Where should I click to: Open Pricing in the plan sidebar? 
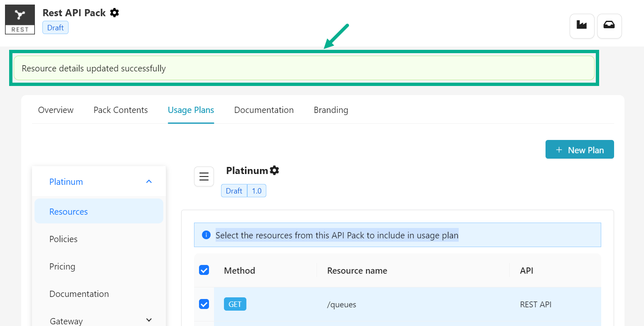(x=62, y=267)
